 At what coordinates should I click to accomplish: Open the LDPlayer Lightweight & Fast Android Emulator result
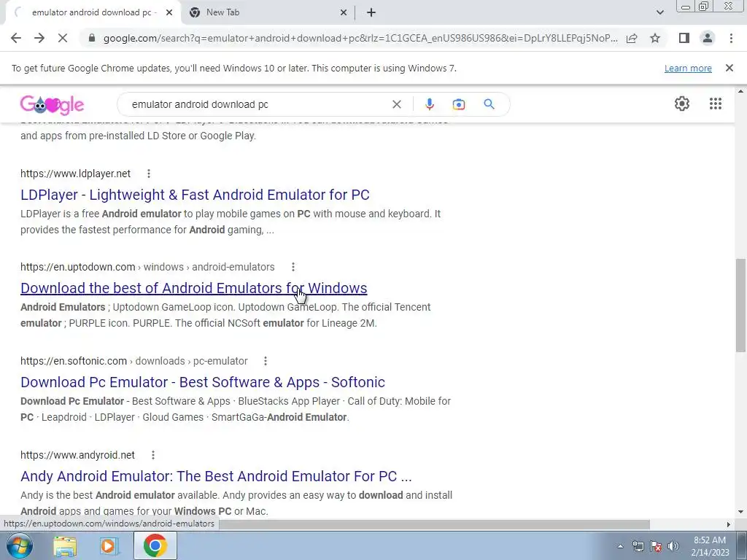(195, 195)
